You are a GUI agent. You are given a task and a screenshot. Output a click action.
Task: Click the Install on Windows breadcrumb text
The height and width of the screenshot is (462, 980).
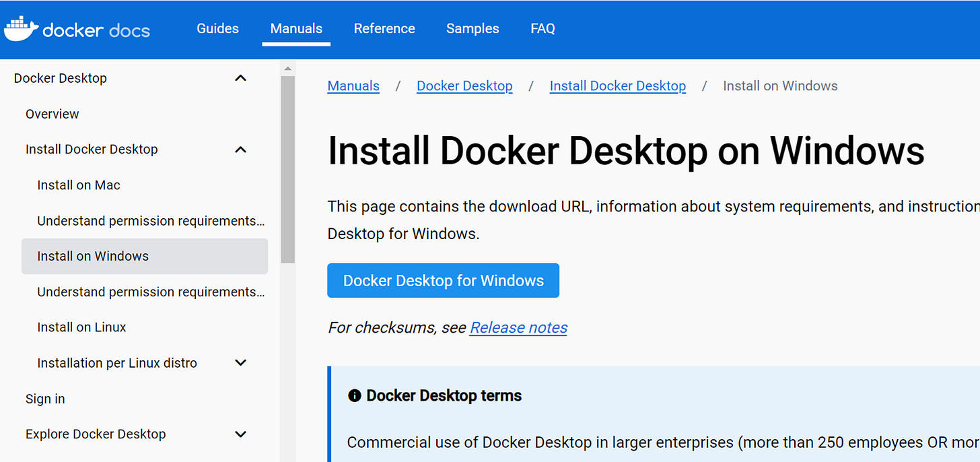780,86
